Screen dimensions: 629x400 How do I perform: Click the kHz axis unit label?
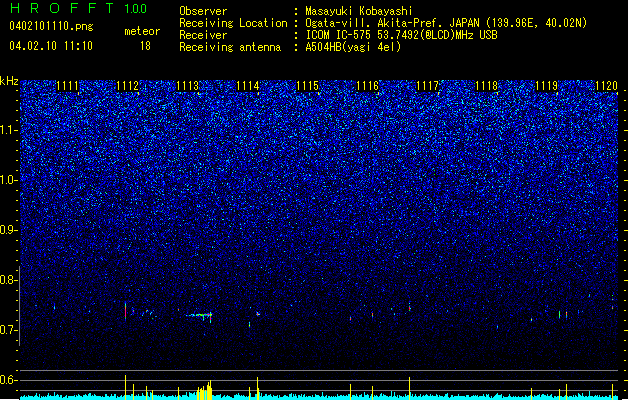click(x=9, y=81)
